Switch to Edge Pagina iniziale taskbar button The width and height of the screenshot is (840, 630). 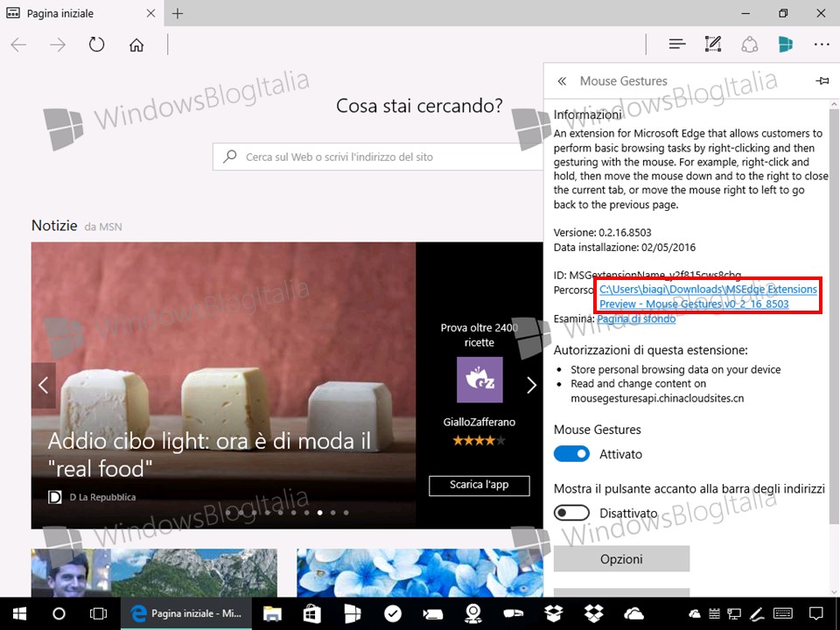[185, 613]
